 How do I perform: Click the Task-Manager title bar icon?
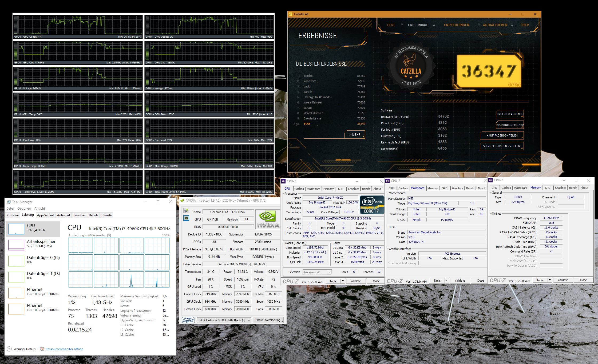click(9, 202)
